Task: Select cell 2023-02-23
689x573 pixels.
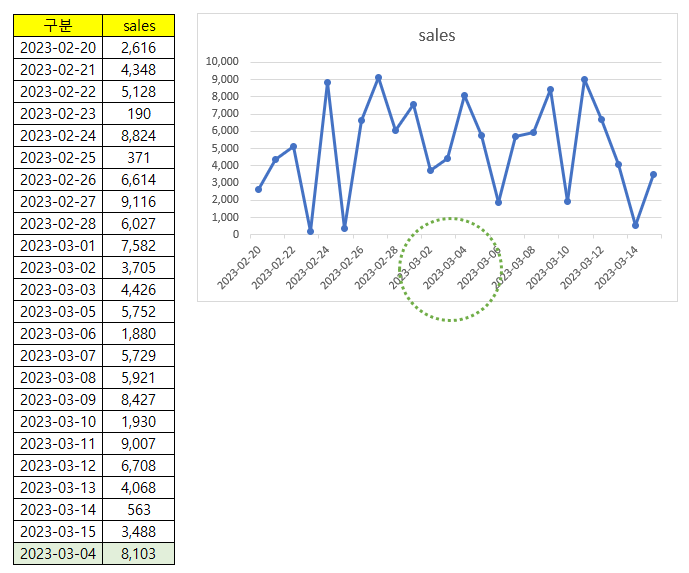Action: point(58,113)
